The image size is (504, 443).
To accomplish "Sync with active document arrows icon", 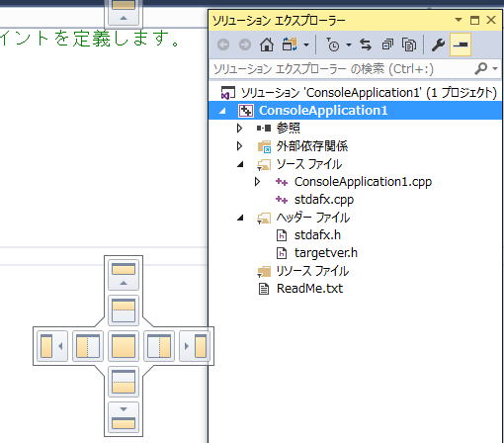I will pyautogui.click(x=366, y=44).
